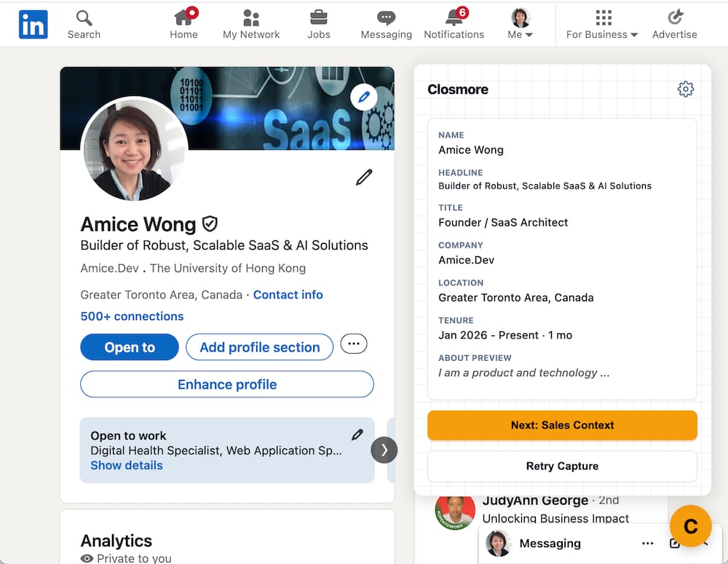Viewport: 728px width, 564px height.
Task: Click the LinkedIn logo icon
Action: click(33, 25)
